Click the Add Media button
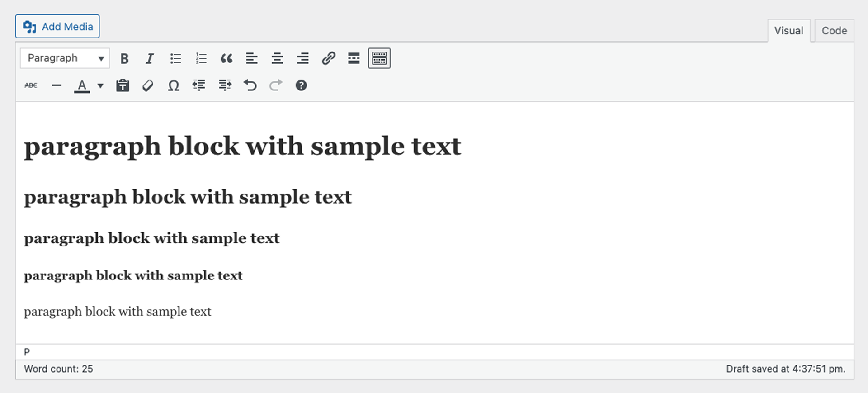The image size is (868, 393). tap(57, 27)
